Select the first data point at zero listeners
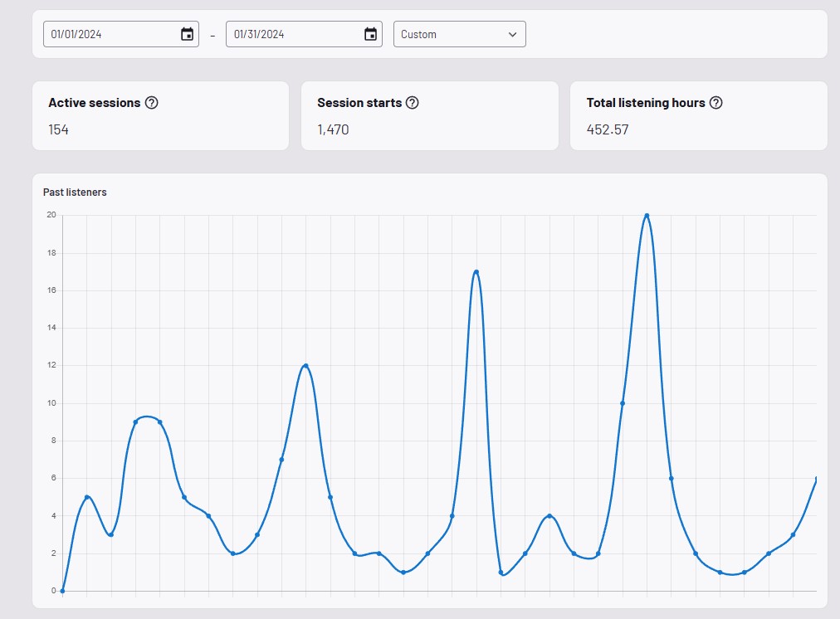Viewport: 840px width, 619px height. (62, 591)
